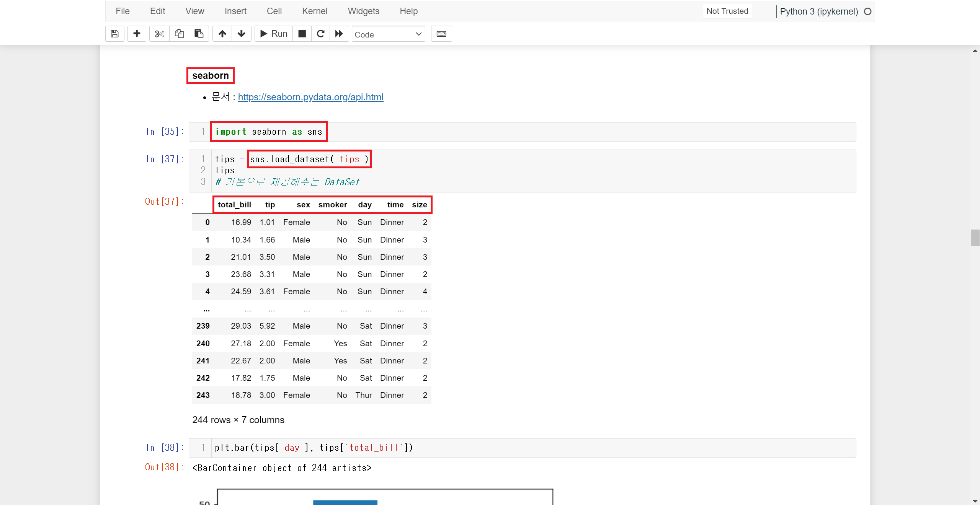Click the Not Trusted button
The width and height of the screenshot is (980, 505).
pos(727,11)
